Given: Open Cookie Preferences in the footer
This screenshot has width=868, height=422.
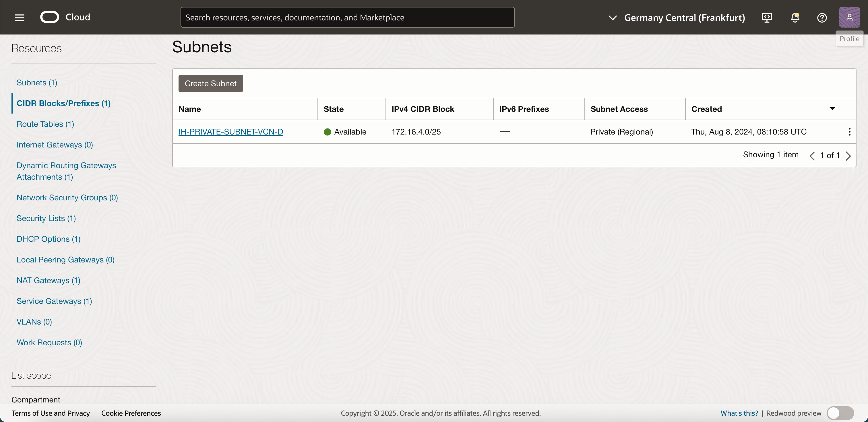Looking at the screenshot, I should (131, 413).
